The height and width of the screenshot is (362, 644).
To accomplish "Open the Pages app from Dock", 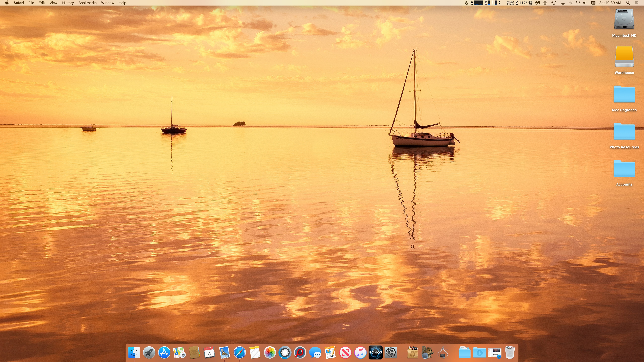I will click(330, 352).
